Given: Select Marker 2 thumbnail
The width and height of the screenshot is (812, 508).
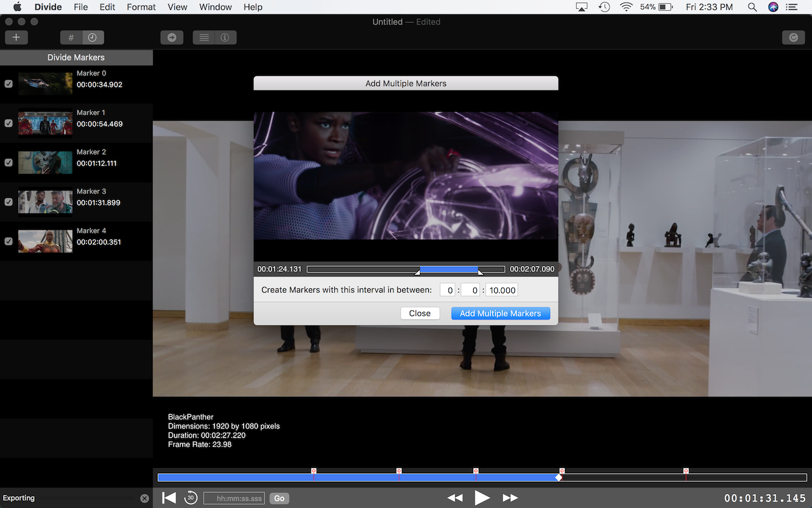Looking at the screenshot, I should (45, 163).
